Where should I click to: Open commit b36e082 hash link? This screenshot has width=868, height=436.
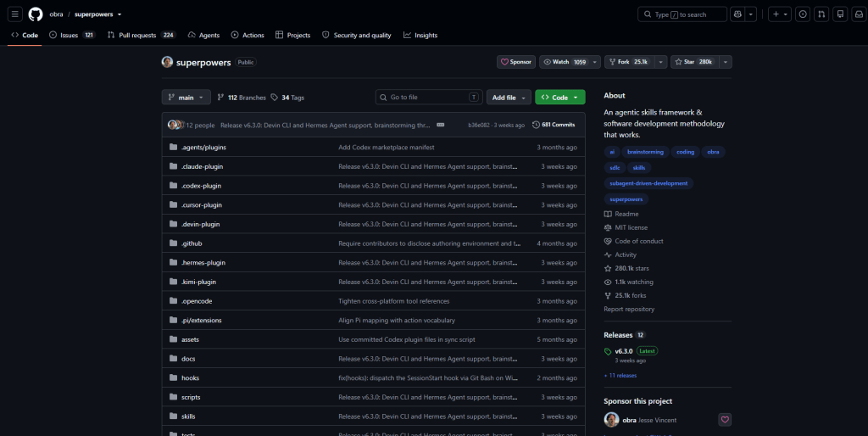pyautogui.click(x=479, y=126)
